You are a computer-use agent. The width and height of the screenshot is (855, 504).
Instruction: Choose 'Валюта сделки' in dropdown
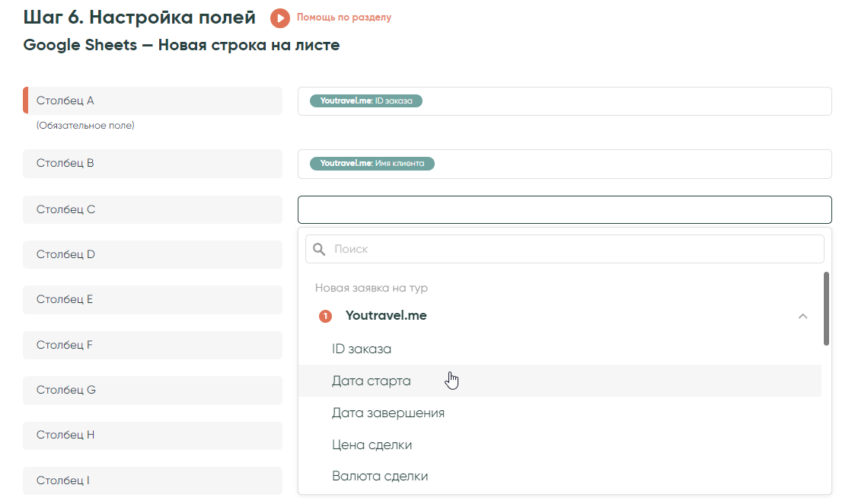pos(380,476)
